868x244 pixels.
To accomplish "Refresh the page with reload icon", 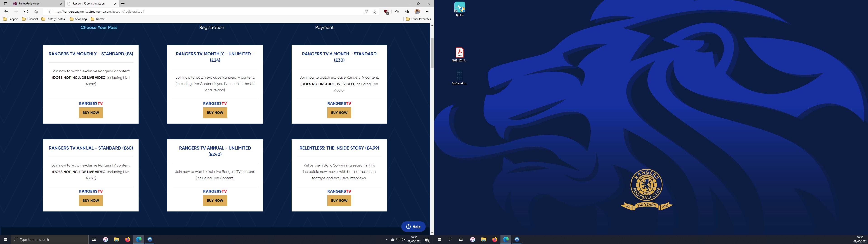I will coord(26,12).
